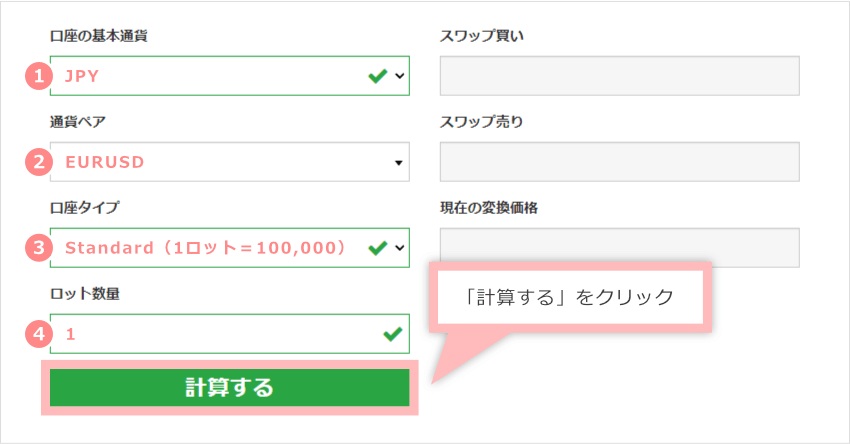Image resolution: width=850 pixels, height=444 pixels.
Task: Click green checkmark in Standard account field
Action: 377,247
